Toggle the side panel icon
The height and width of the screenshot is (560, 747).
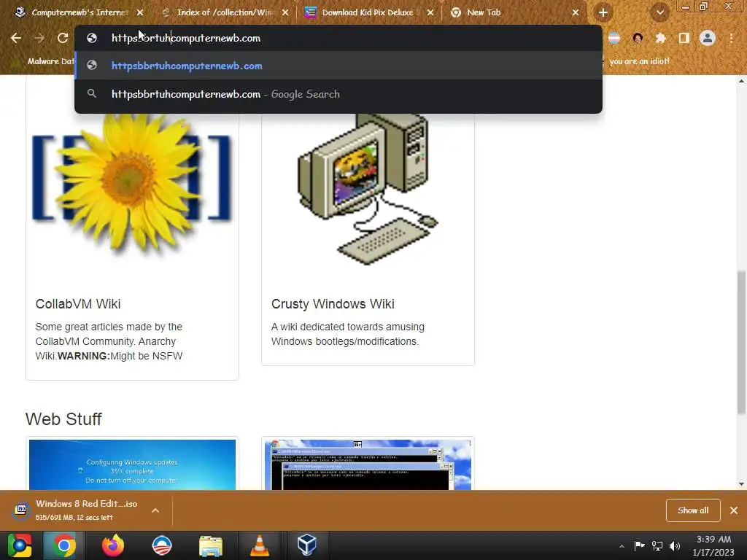pos(684,38)
